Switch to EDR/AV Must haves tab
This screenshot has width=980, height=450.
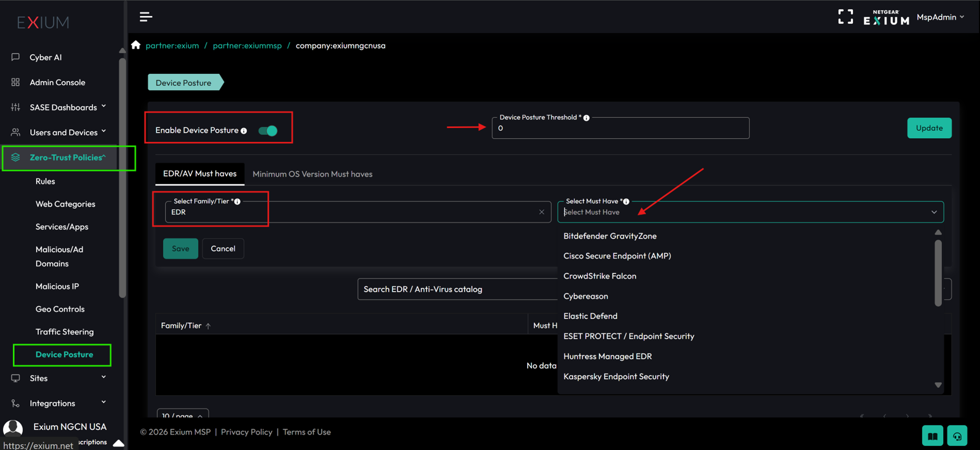199,174
